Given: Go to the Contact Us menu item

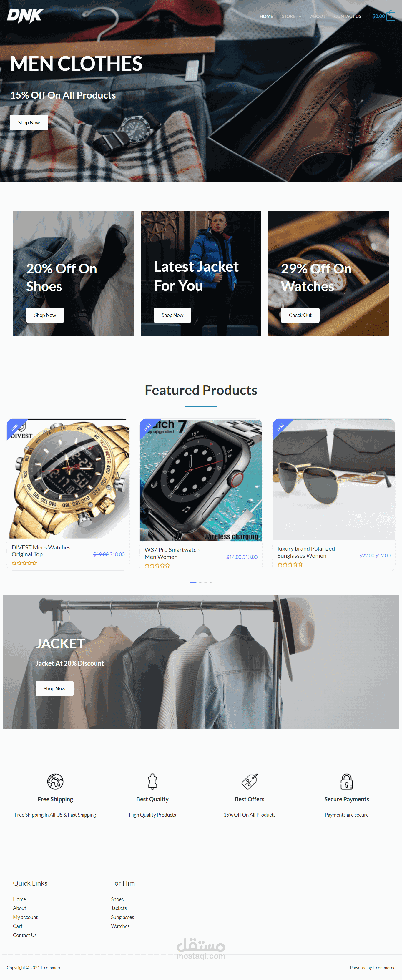Looking at the screenshot, I should coord(348,16).
